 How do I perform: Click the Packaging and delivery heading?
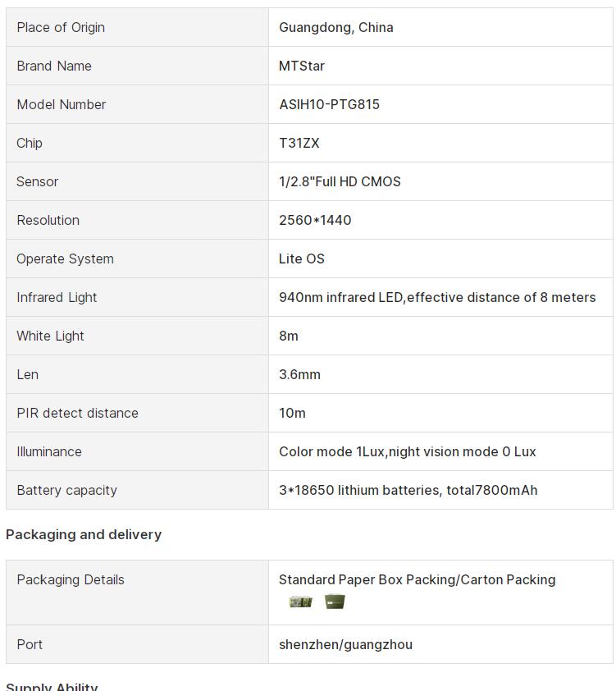pyautogui.click(x=84, y=534)
